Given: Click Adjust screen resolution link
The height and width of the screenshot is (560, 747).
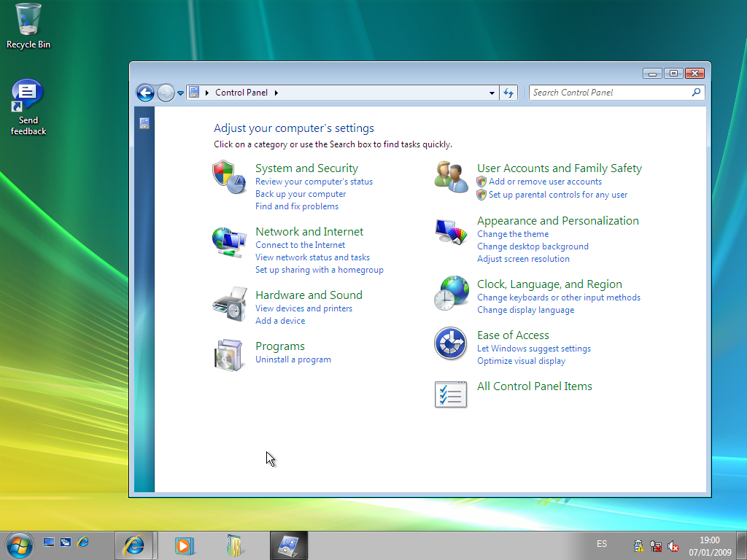Looking at the screenshot, I should coord(523,259).
